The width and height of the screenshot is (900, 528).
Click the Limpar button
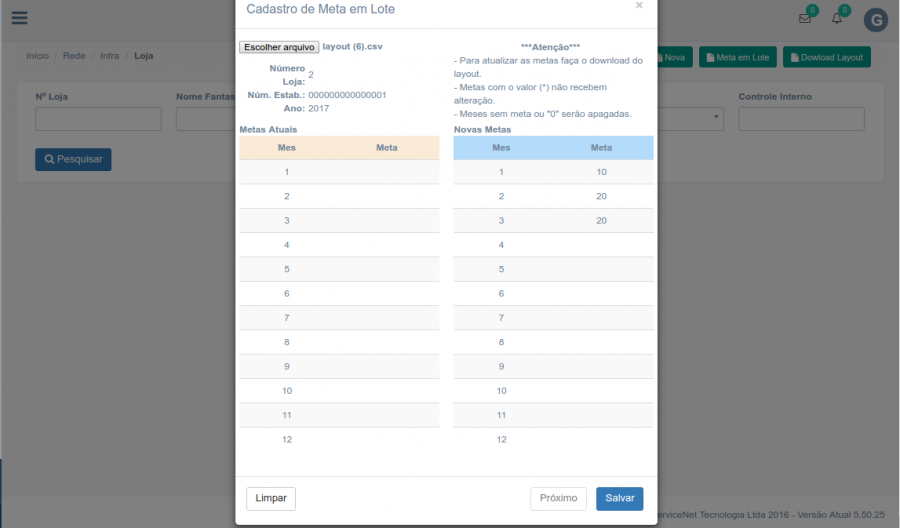[x=271, y=498]
